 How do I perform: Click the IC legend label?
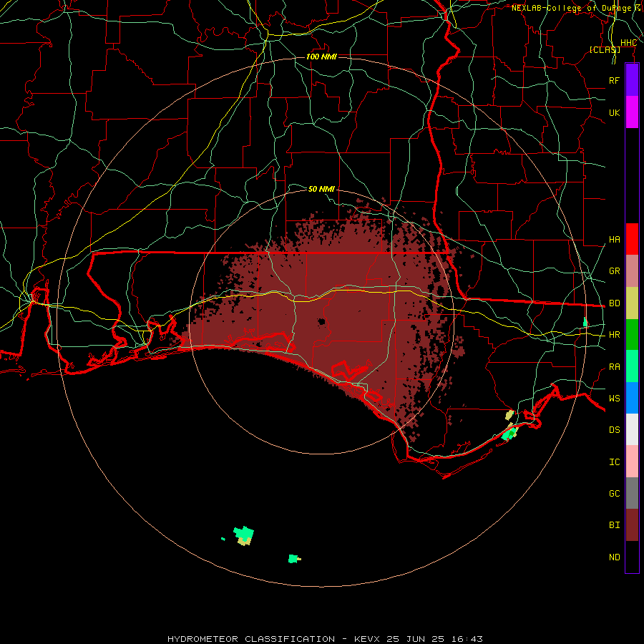(614, 462)
